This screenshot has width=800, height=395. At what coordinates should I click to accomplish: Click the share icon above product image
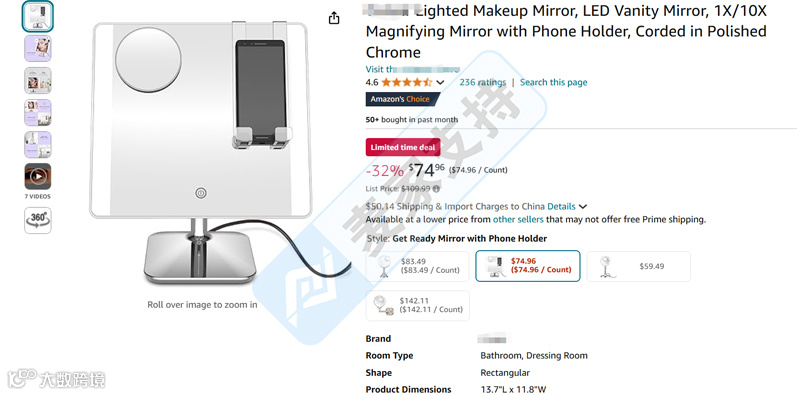[x=334, y=18]
